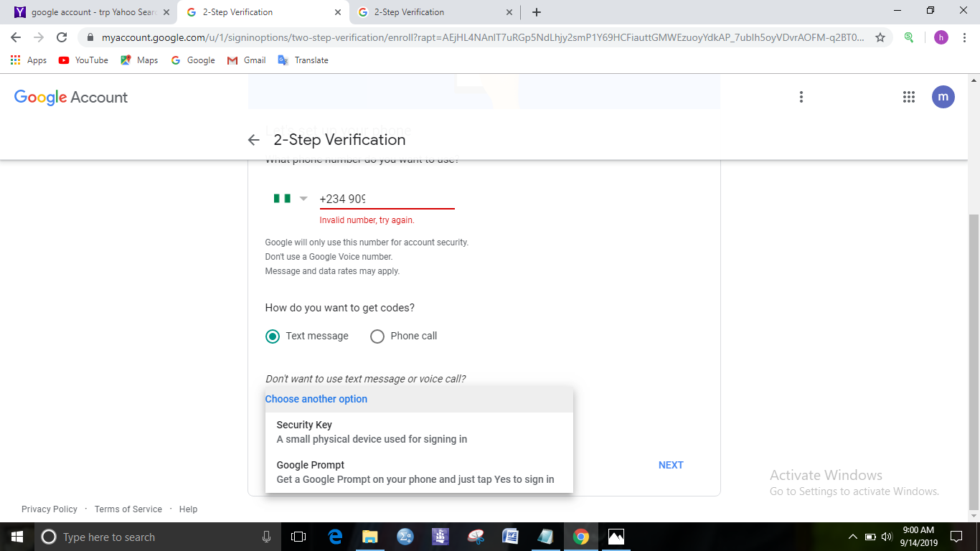Click the NEXT button
Screen dimensions: 980x551
(x=671, y=465)
